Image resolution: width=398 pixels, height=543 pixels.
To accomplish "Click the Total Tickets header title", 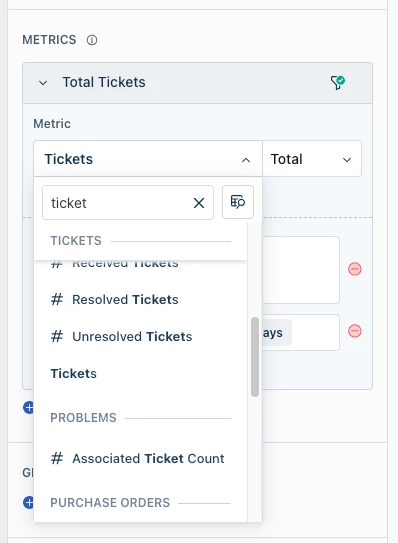I will 104,82.
